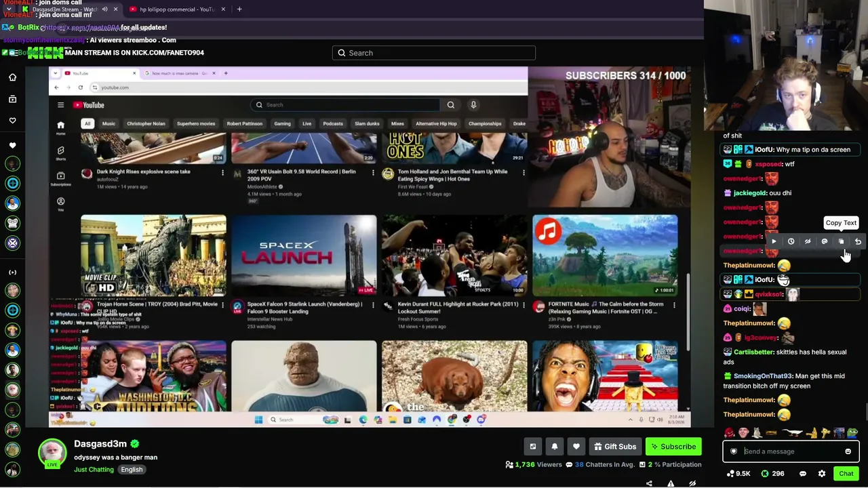Select the Christopher Nolan chip on YouTube
The height and width of the screenshot is (488, 868).
(146, 124)
